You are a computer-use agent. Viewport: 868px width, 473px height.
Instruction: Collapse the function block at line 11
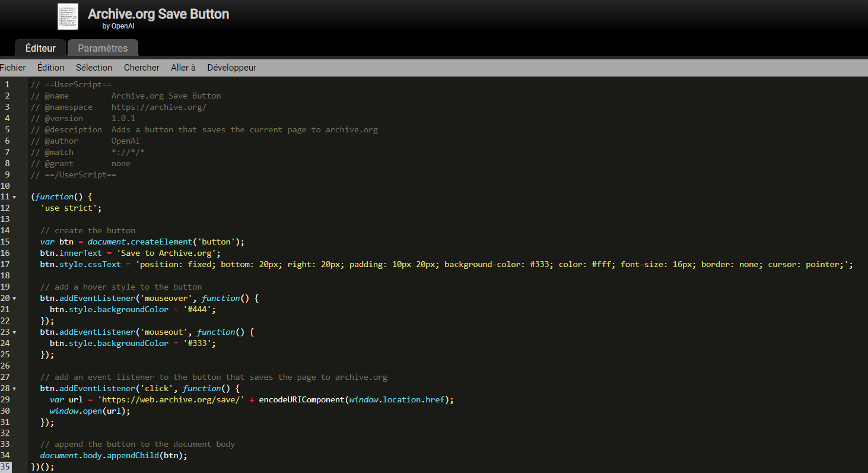pos(14,196)
